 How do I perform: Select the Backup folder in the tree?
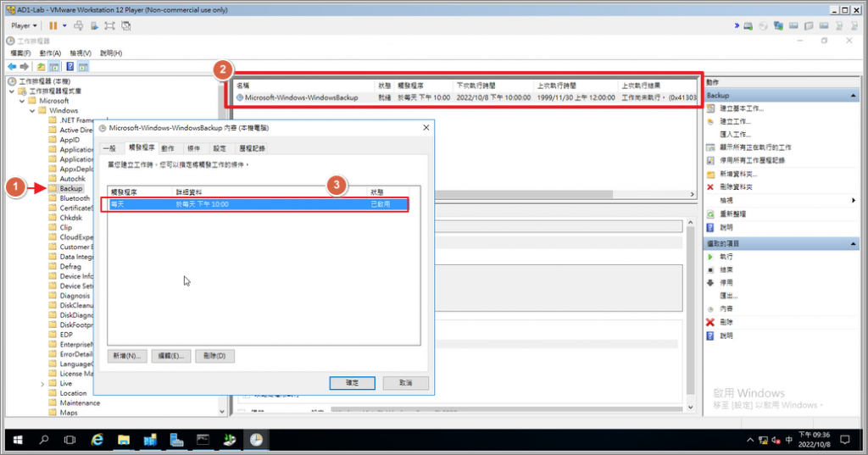tap(71, 189)
